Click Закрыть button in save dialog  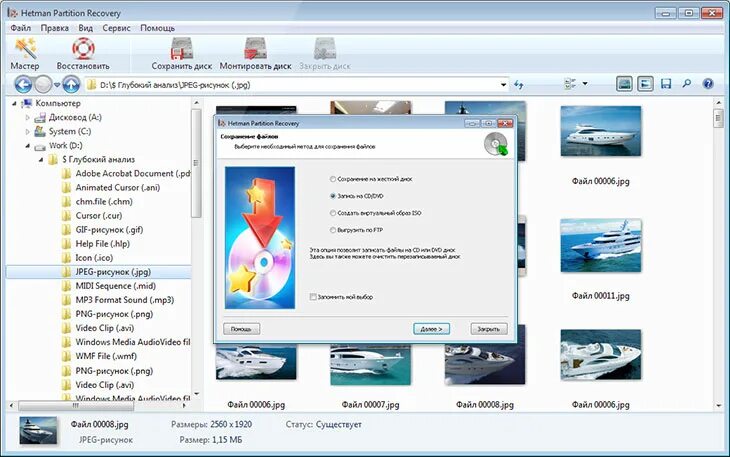[489, 329]
